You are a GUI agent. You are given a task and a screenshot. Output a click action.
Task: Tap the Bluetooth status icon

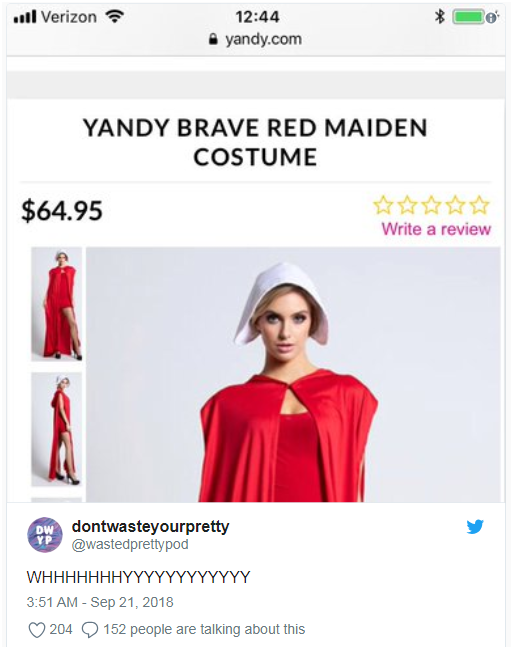440,16
